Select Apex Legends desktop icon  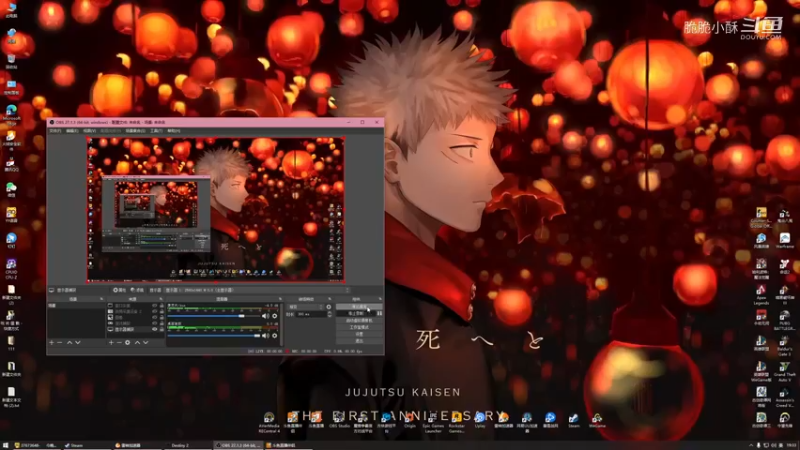(761, 295)
